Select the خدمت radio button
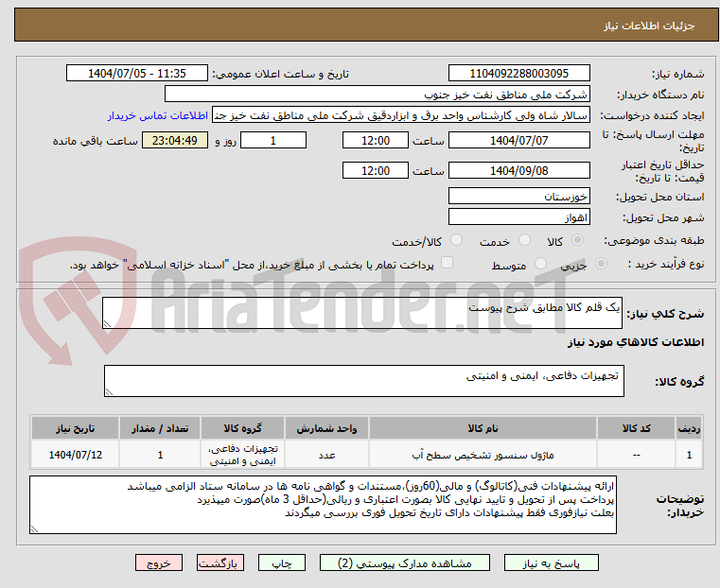This screenshot has height=588, width=720. [524, 240]
